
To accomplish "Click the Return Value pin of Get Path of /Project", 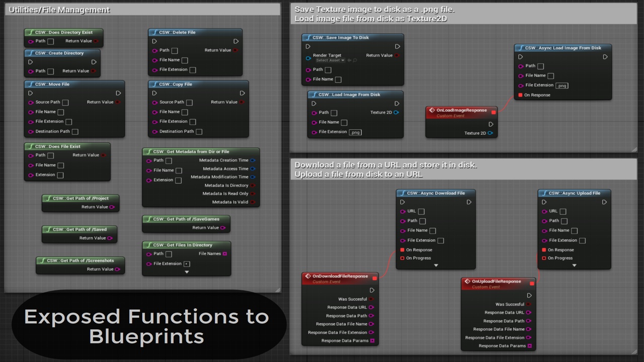I will point(112,207).
